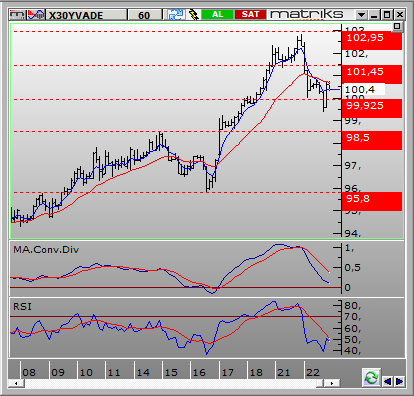Image resolution: width=414 pixels, height=396 pixels.
Task: Click the current price 100,4 label
Action: pos(363,89)
